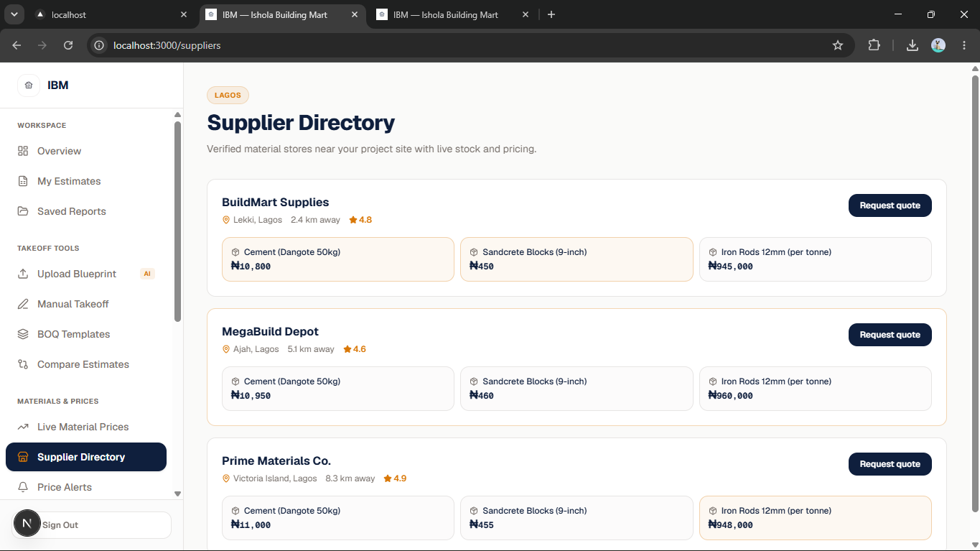Click the LAGOS location badge
980x551 pixels.
(x=228, y=95)
